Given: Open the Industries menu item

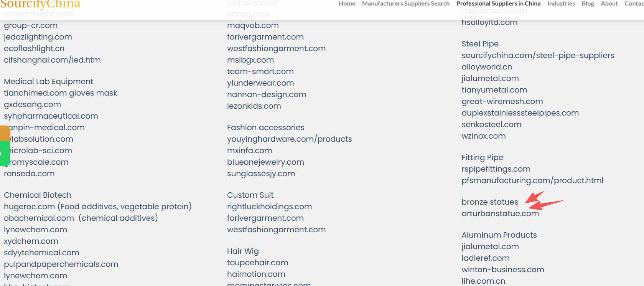Looking at the screenshot, I should pos(561,3).
